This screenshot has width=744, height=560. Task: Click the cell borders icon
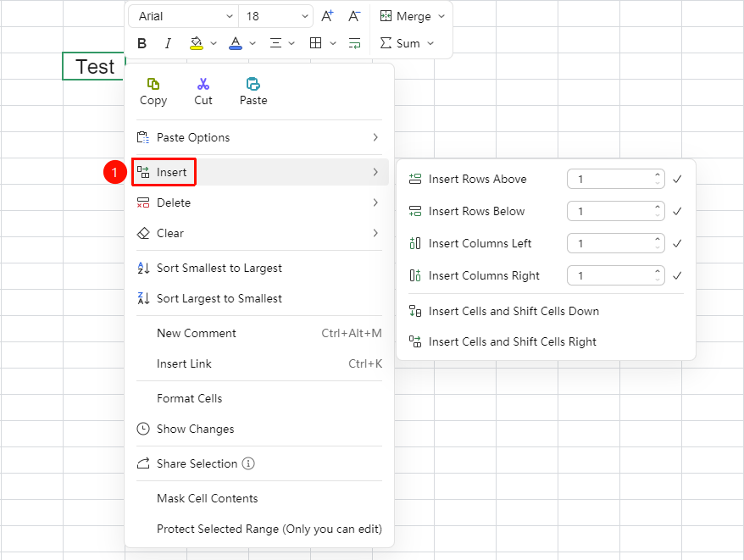[x=315, y=43]
